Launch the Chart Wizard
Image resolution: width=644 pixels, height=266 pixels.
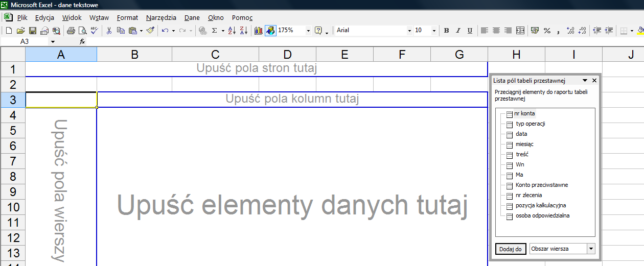[x=259, y=31]
